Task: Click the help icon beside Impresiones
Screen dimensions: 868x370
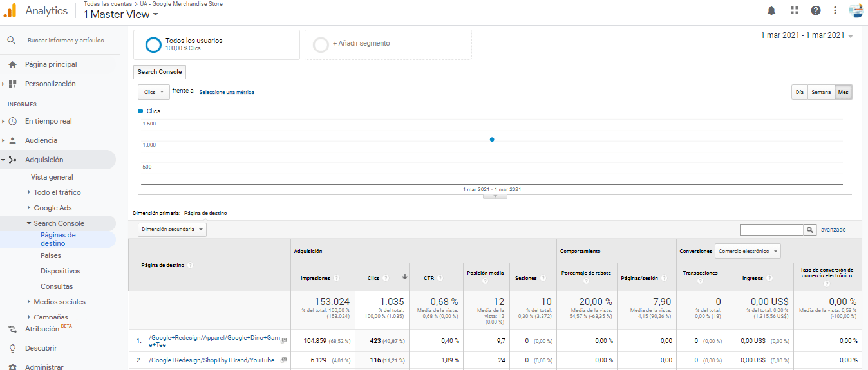Action: coord(337,279)
